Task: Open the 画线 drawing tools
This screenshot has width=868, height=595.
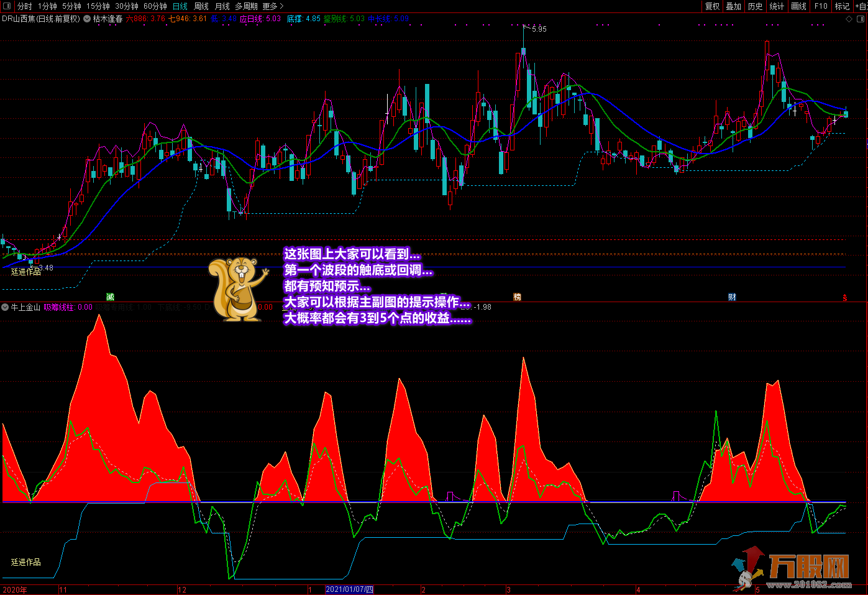Action: pyautogui.click(x=798, y=6)
